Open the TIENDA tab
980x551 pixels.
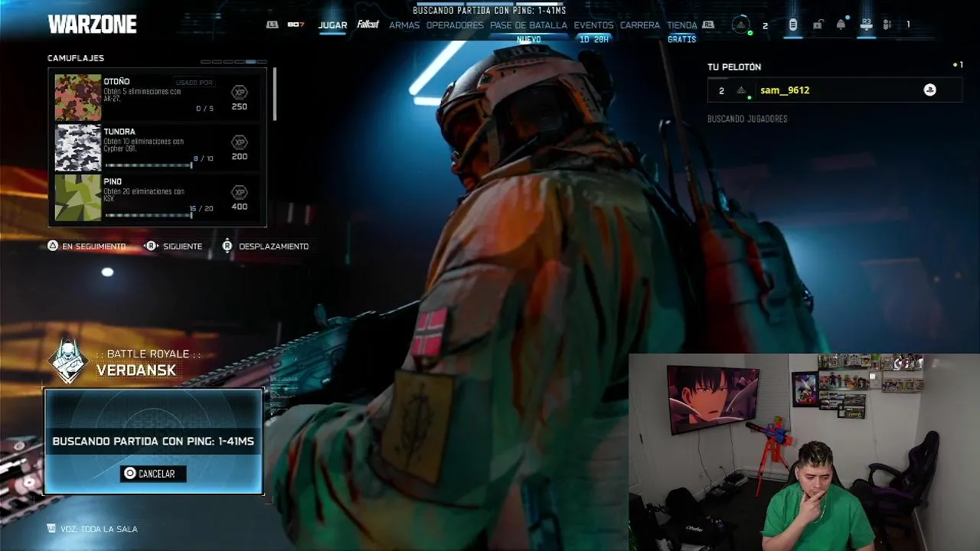681,25
